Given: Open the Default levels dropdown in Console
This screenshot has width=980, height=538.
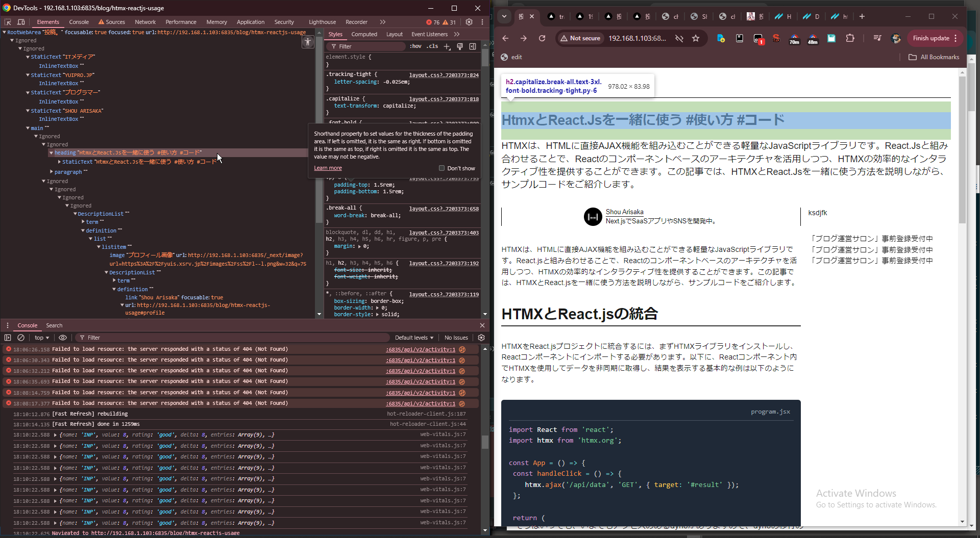Looking at the screenshot, I should [413, 338].
